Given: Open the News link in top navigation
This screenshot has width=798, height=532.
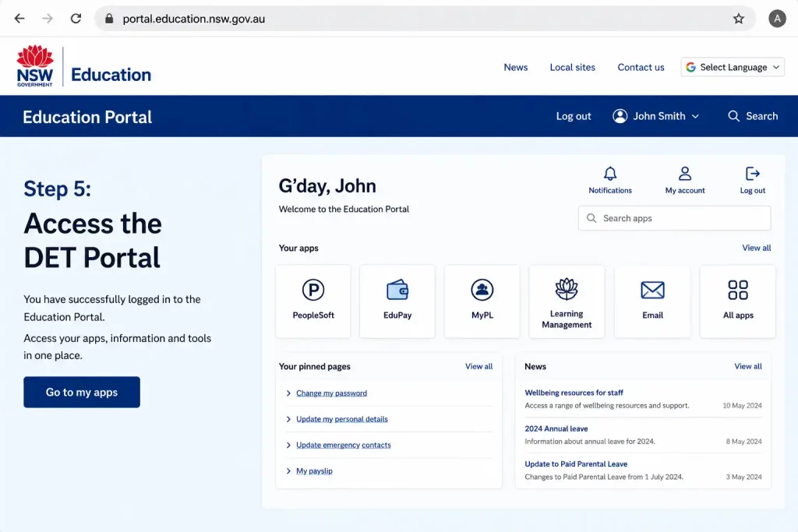Looking at the screenshot, I should [516, 67].
